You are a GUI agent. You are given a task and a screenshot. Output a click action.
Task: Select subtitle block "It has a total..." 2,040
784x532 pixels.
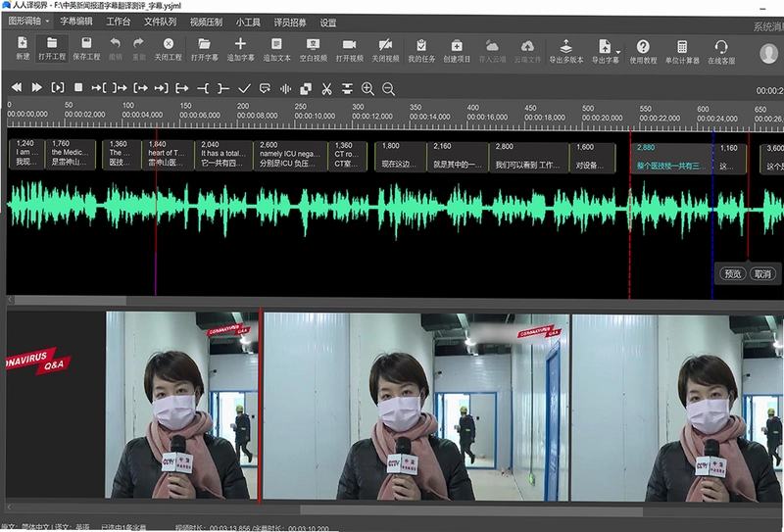224,156
